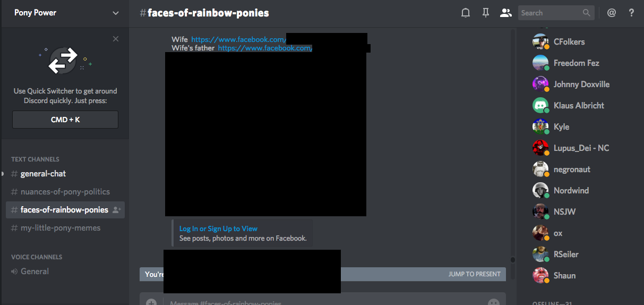Click invite icon beside faces-of-rainbow-ponies

[117, 210]
